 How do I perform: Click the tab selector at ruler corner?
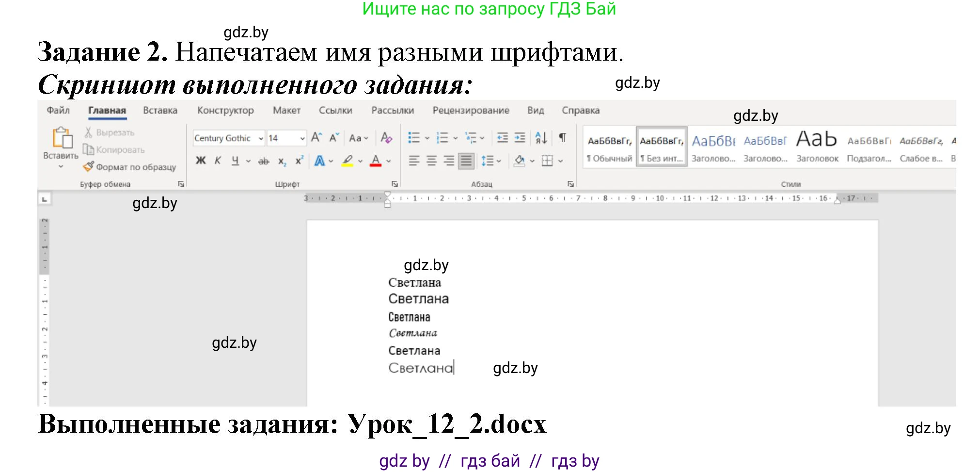pyautogui.click(x=45, y=199)
